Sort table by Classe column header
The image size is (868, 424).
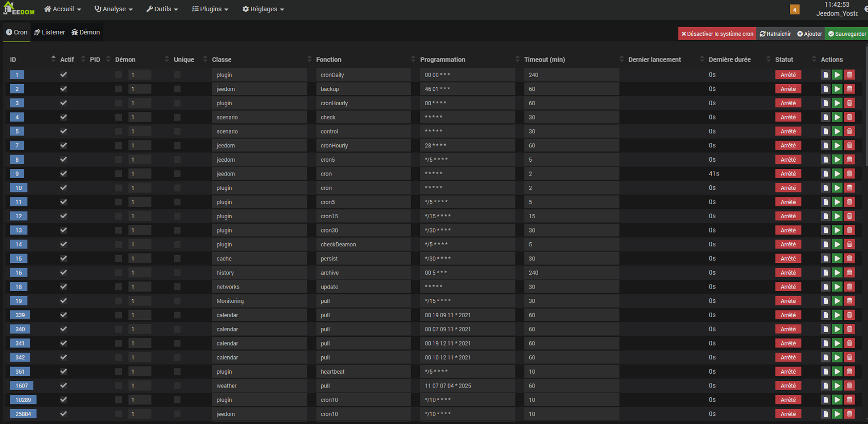[222, 60]
